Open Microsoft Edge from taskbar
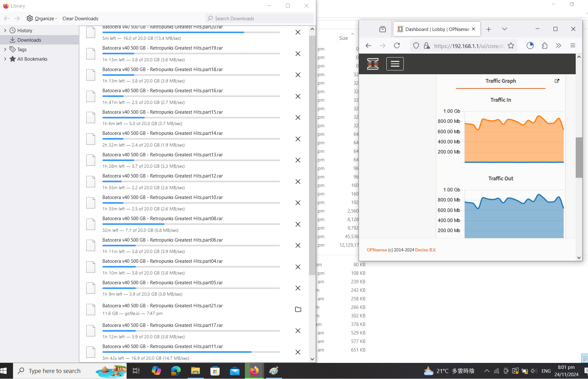 click(x=176, y=371)
